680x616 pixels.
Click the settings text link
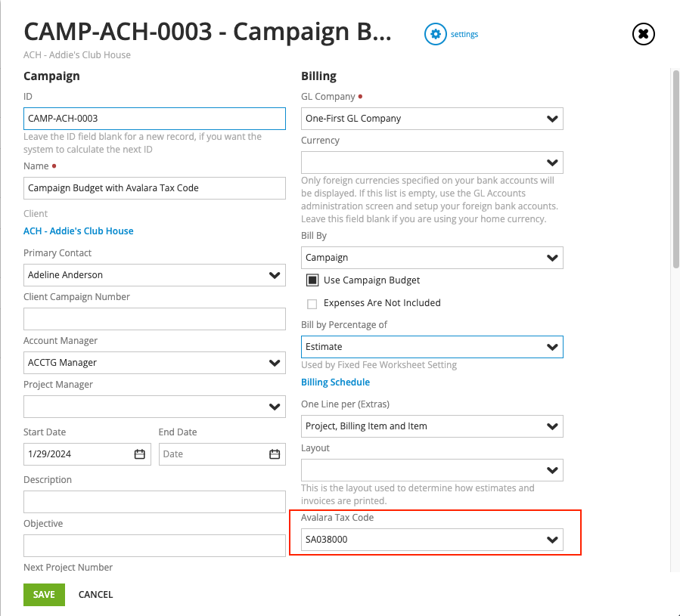(464, 34)
